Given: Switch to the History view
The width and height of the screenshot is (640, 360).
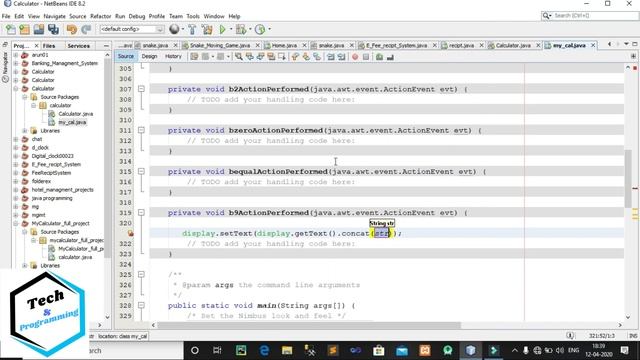Looking at the screenshot, I should [173, 56].
